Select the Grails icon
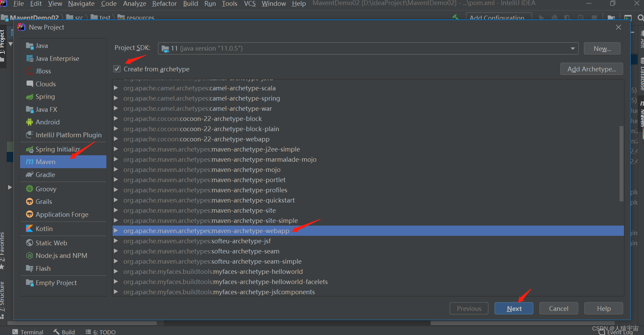 pos(30,201)
